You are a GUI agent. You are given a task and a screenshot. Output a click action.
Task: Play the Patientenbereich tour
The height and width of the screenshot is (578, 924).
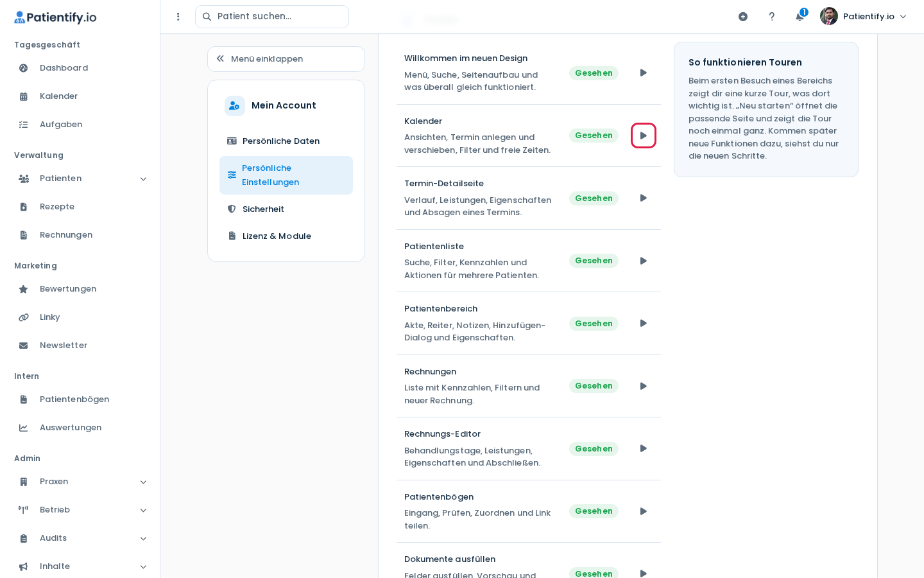(644, 324)
